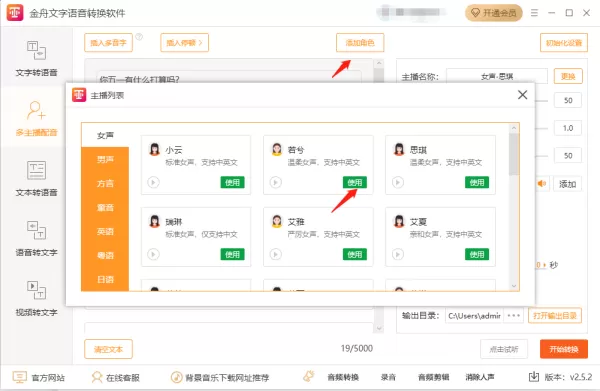Click the voice list scrollbar thumb
This screenshot has width=600, height=391.
click(514, 154)
